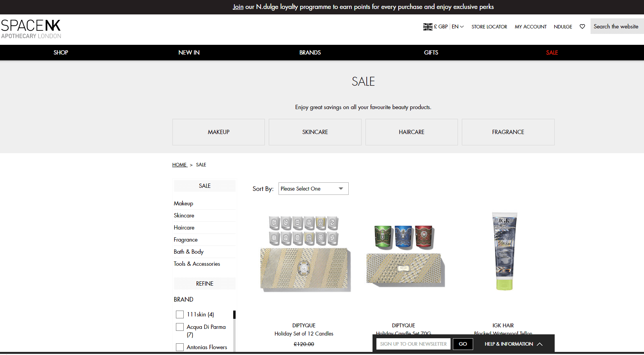Click the MAKEUP category button
644x355 pixels.
[x=218, y=132]
